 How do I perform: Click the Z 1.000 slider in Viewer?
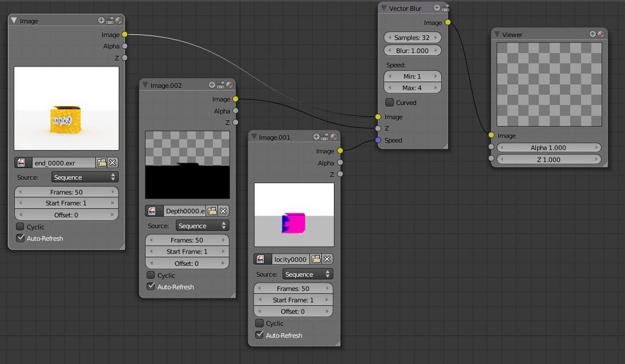coord(549,160)
